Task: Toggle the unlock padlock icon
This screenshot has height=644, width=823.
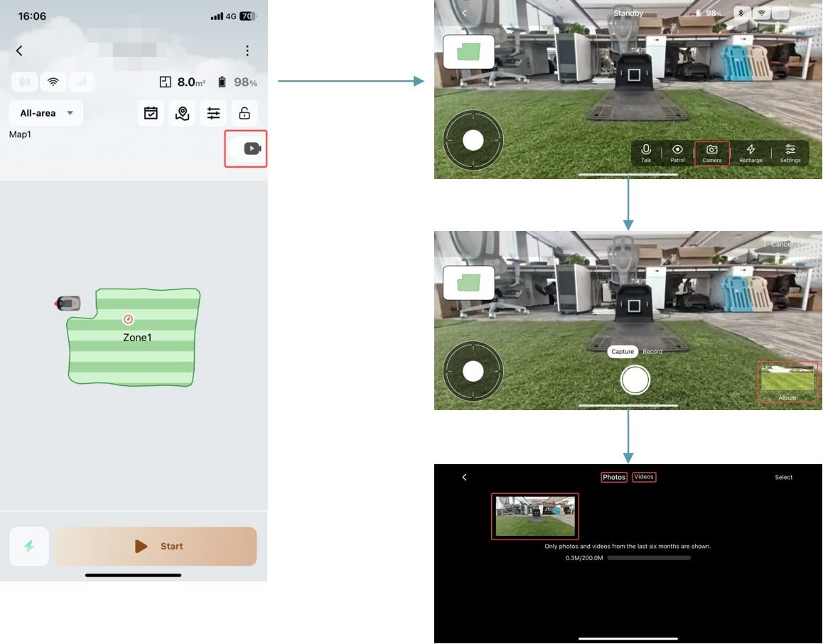Action: 244,113
